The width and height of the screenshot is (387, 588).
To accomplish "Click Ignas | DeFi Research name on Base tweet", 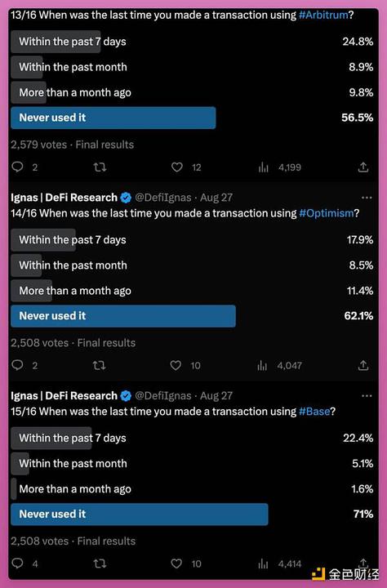I will (64, 395).
